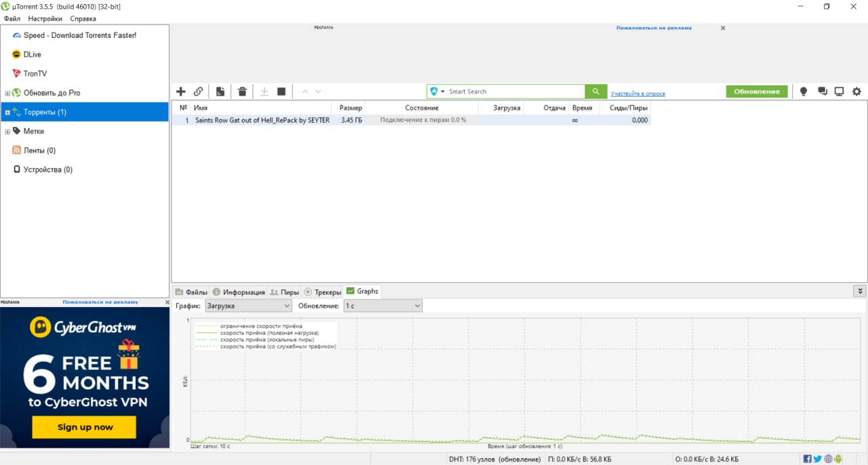Click DHT: 176 узлов status text
This screenshot has height=465, width=868.
(494, 459)
